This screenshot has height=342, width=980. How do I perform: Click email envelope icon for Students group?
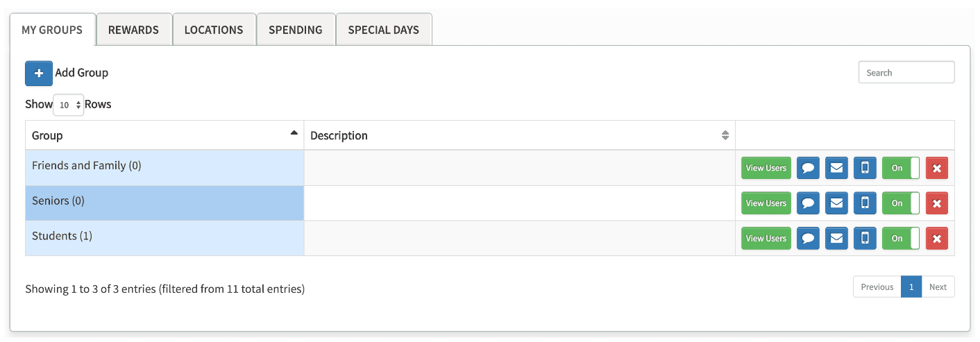tap(836, 238)
